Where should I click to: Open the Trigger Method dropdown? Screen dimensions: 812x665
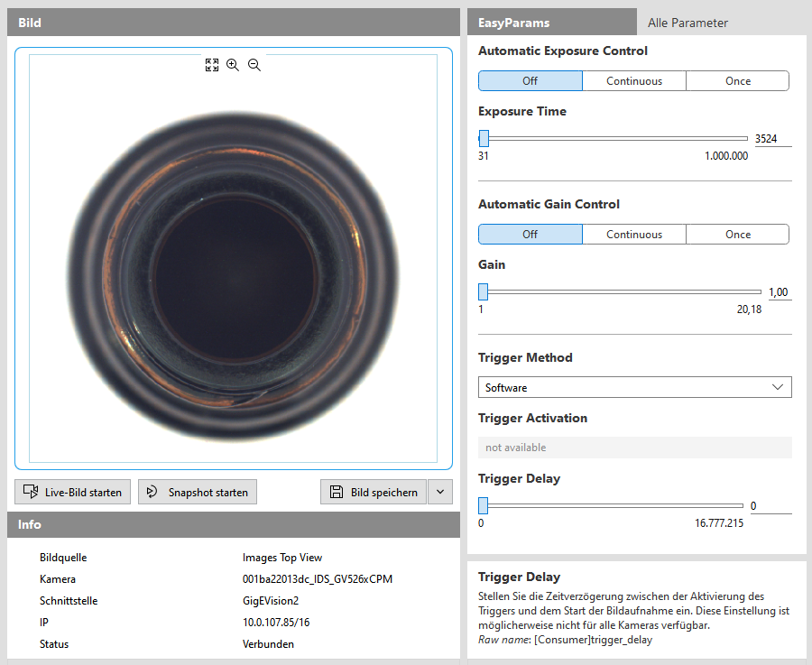(634, 387)
